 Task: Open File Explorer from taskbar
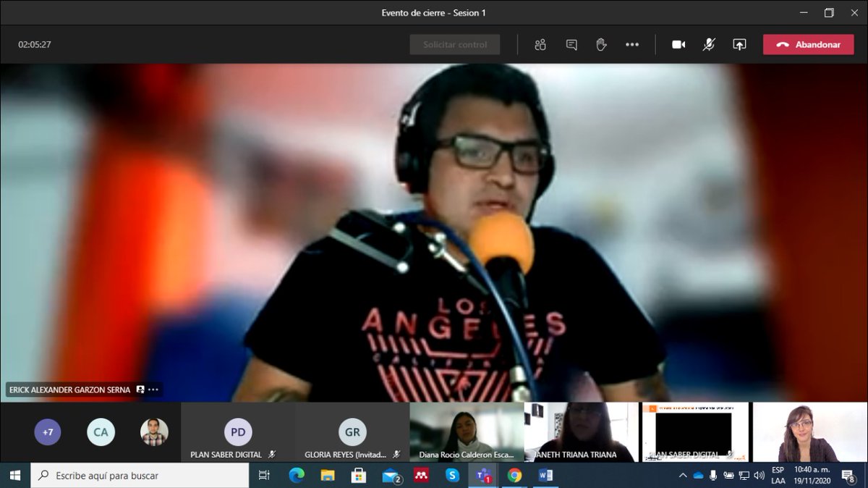click(328, 476)
